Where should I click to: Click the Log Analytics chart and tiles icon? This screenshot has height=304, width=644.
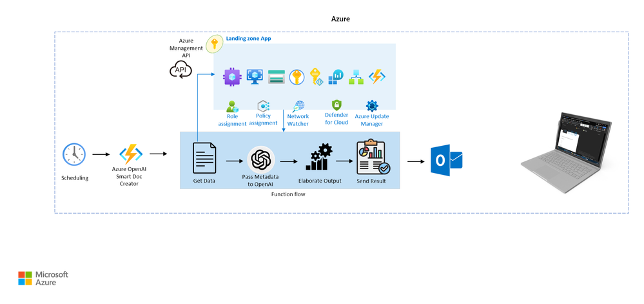point(336,77)
